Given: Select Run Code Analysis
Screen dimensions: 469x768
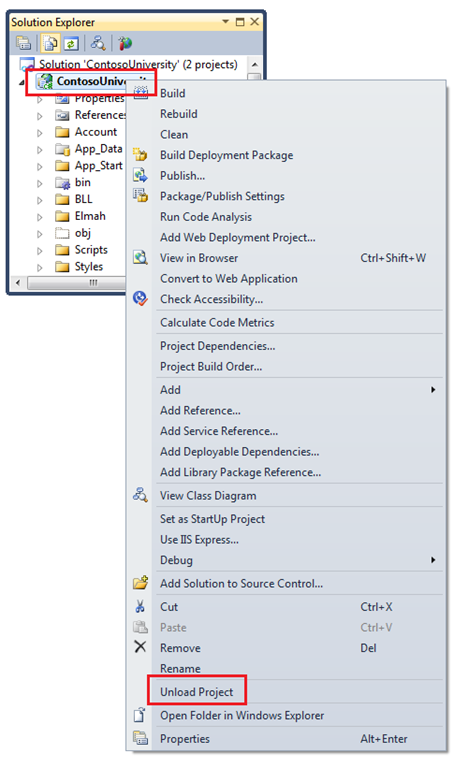Looking at the screenshot, I should 206,216.
